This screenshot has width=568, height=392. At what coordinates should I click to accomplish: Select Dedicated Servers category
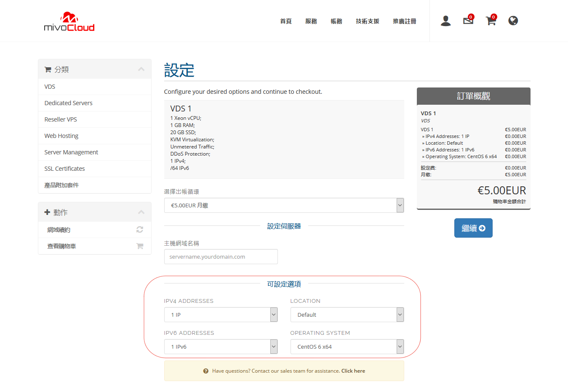point(68,103)
